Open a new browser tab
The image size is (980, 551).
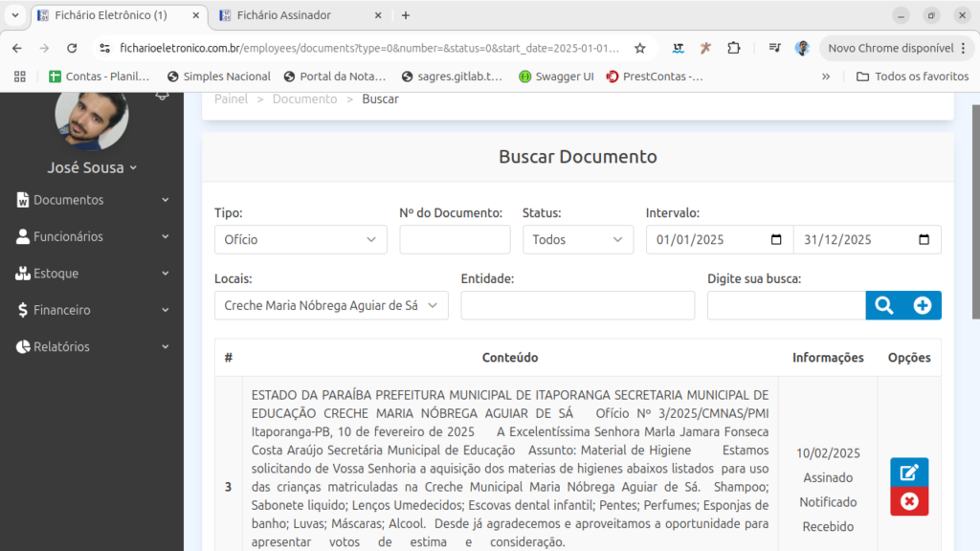tap(406, 15)
